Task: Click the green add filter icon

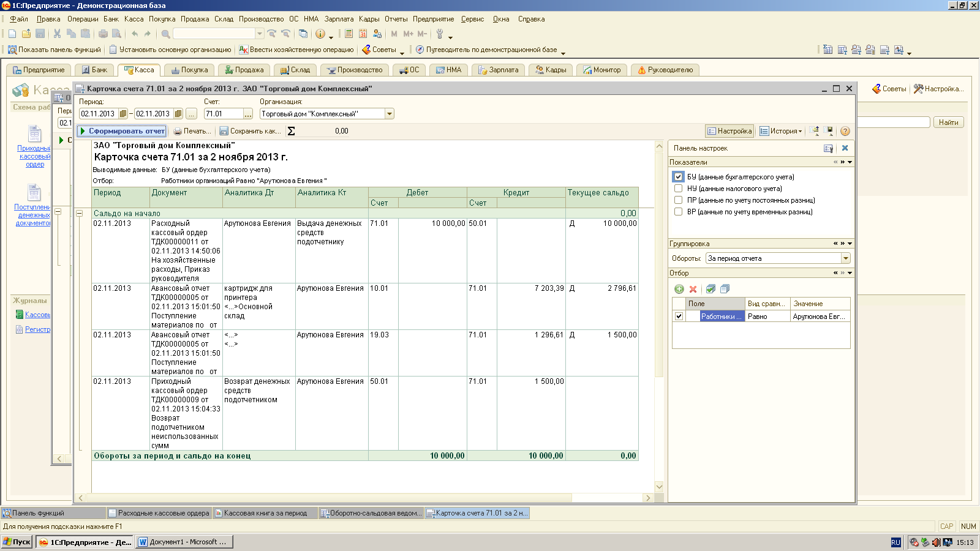Action: (x=679, y=289)
